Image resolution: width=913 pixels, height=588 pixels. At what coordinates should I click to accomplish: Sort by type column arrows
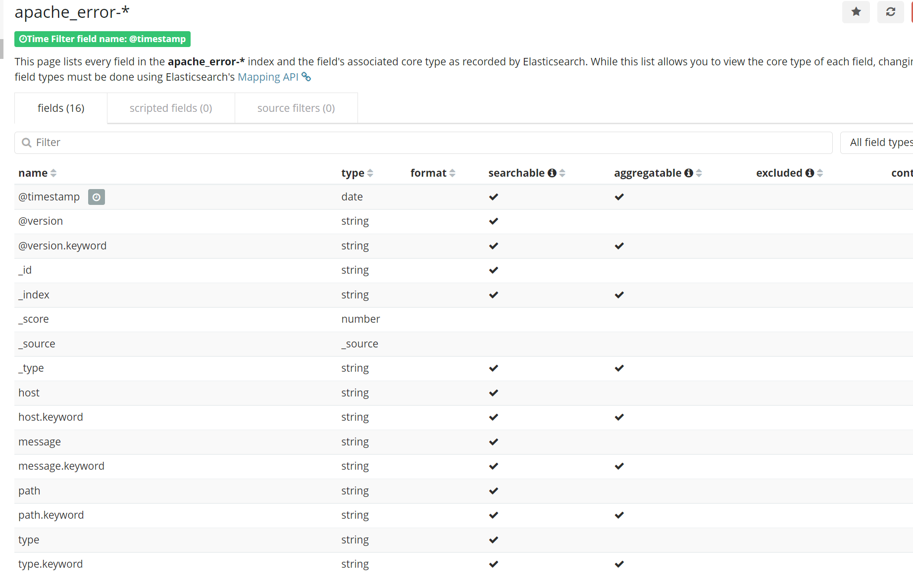pyautogui.click(x=370, y=173)
